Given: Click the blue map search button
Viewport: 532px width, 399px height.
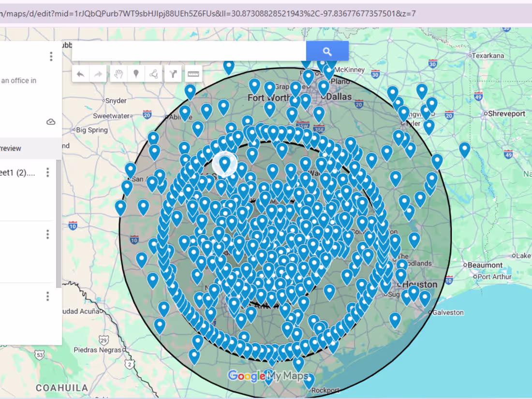Looking at the screenshot, I should pyautogui.click(x=327, y=51).
